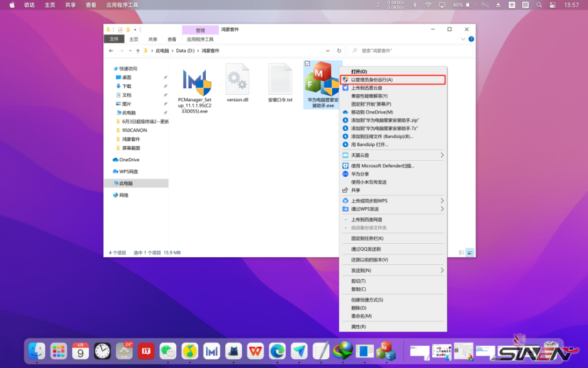Open the red IT app icon in dock
The height and width of the screenshot is (368, 588).
point(146,351)
